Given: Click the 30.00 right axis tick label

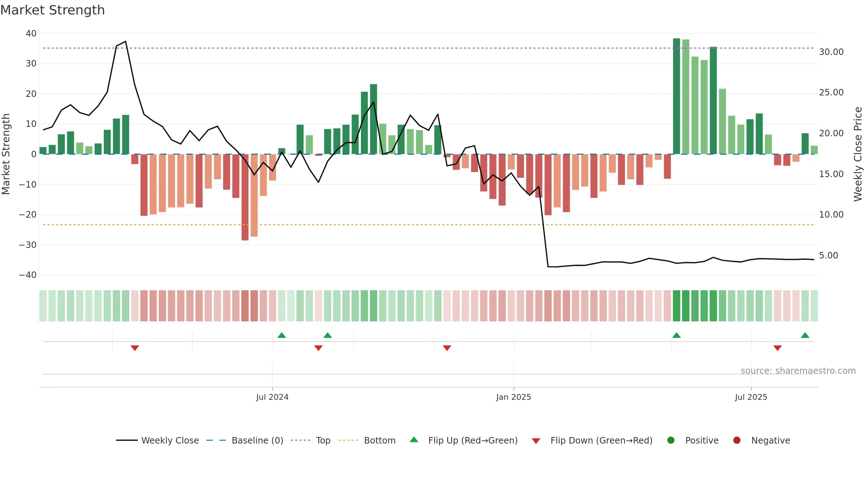Looking at the screenshot, I should [831, 52].
